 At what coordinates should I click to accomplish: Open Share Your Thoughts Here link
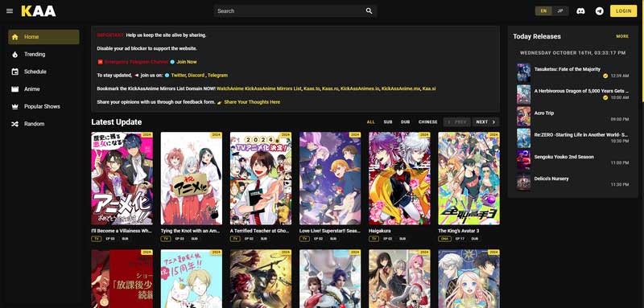(x=252, y=102)
